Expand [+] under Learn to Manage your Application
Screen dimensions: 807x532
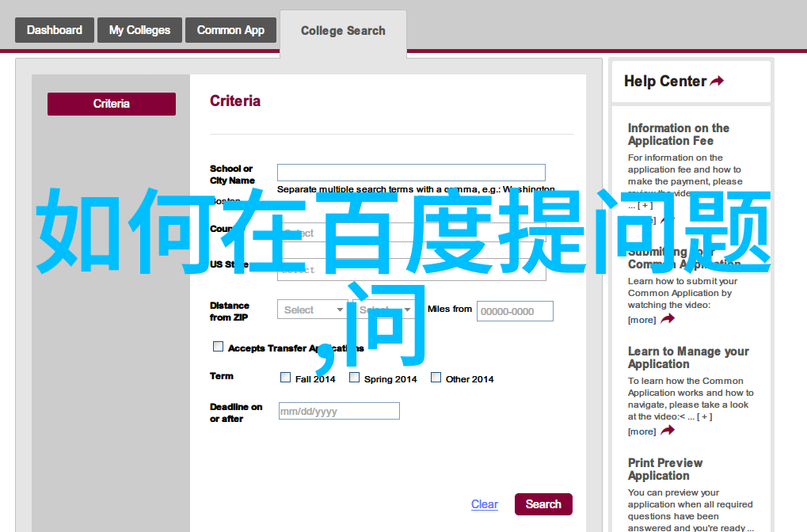(x=705, y=416)
